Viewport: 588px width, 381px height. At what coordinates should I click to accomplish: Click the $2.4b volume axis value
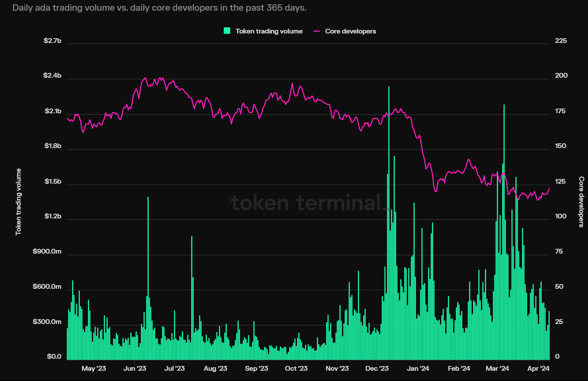coord(52,76)
